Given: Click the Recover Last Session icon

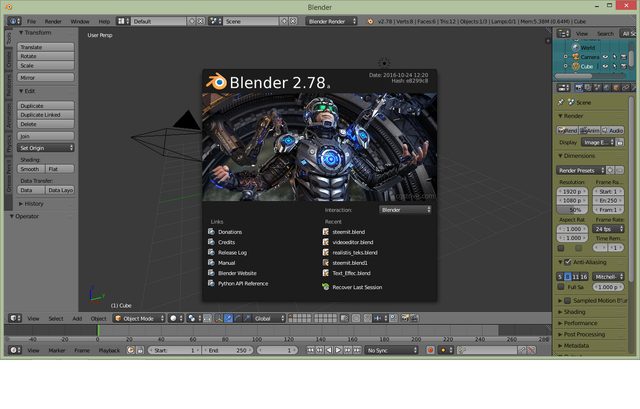Looking at the screenshot, I should click(326, 287).
